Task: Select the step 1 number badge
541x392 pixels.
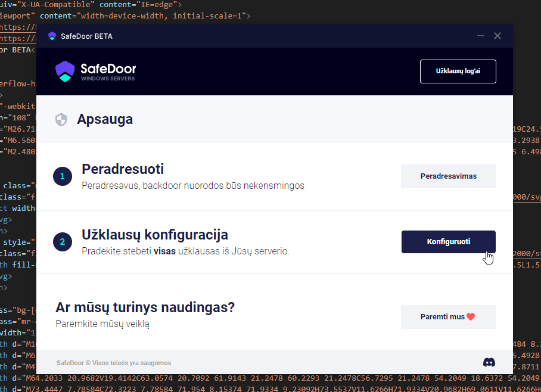Action: click(x=62, y=177)
